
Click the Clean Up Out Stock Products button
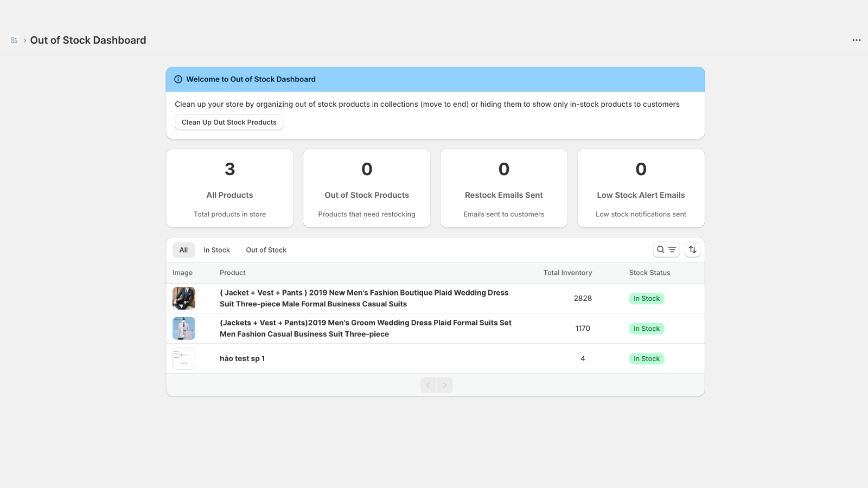click(229, 122)
